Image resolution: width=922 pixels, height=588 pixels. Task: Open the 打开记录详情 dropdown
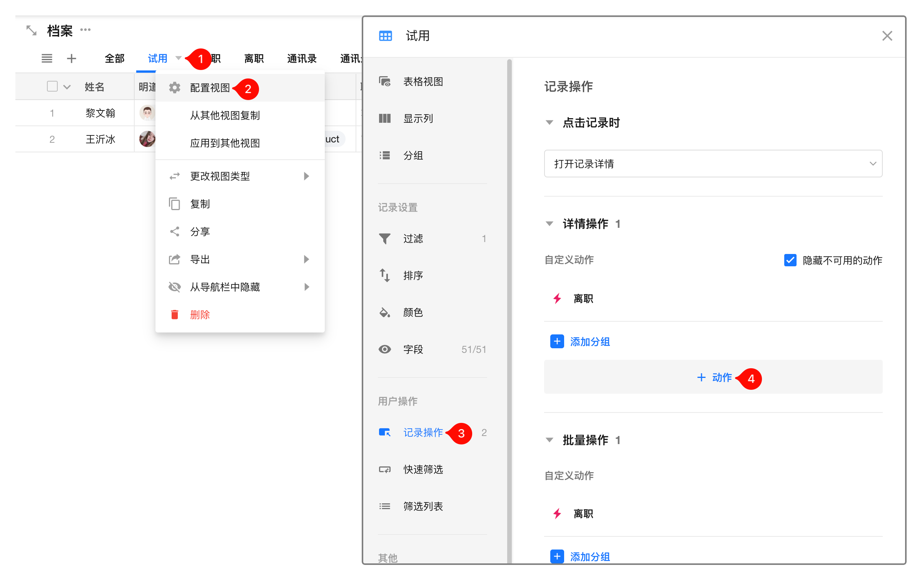713,164
